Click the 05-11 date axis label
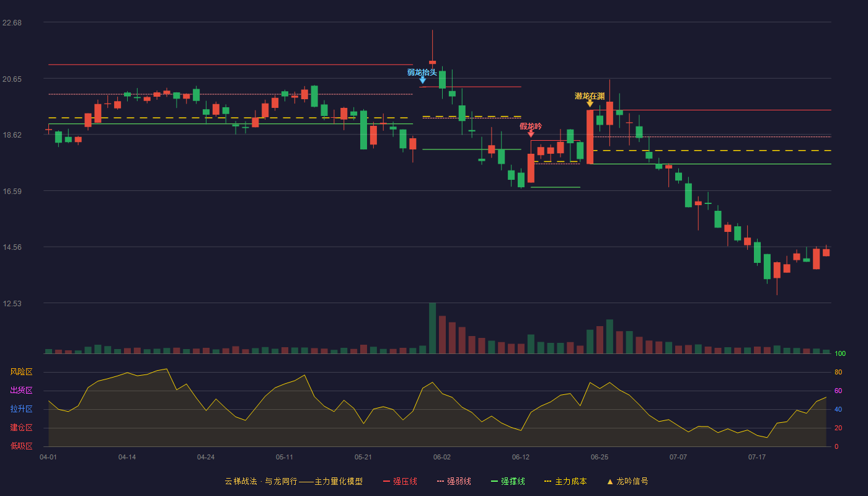868x496 pixels. [x=285, y=457]
